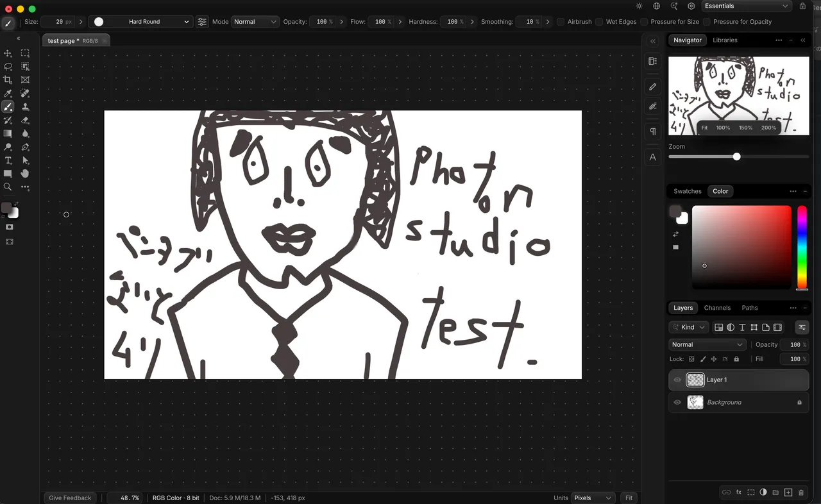The width and height of the screenshot is (821, 504).
Task: Add new layer with plus icon
Action: [788, 492]
